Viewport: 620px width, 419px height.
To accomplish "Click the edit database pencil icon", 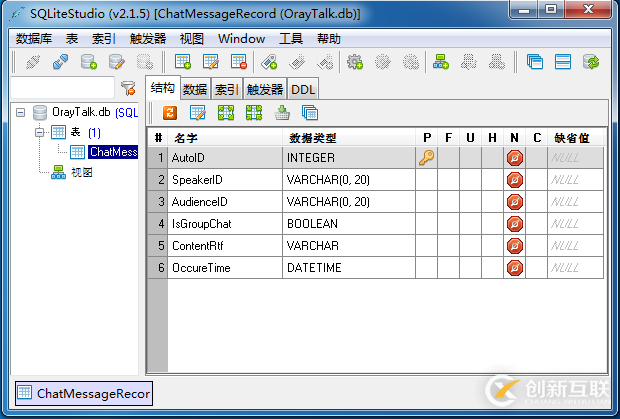I will 117,62.
